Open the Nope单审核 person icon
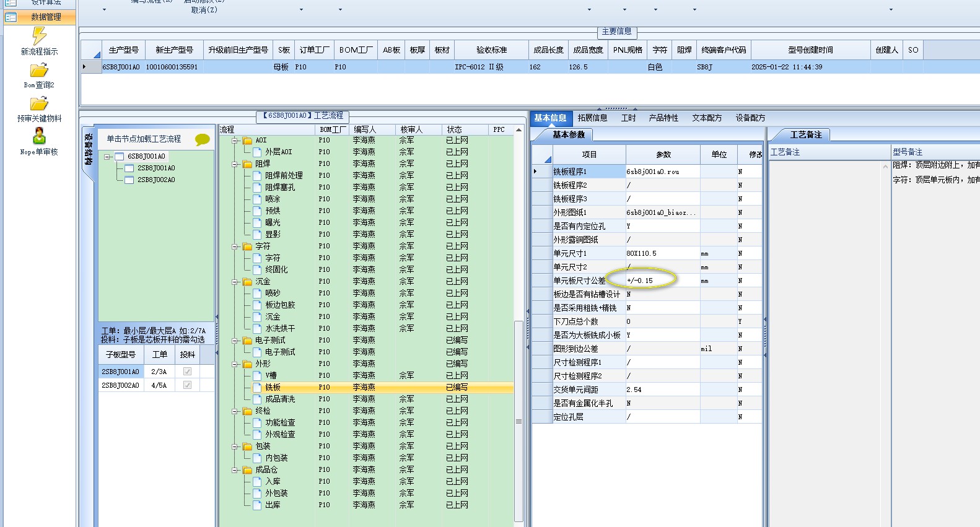Image resolution: width=980 pixels, height=527 pixels. [x=39, y=136]
